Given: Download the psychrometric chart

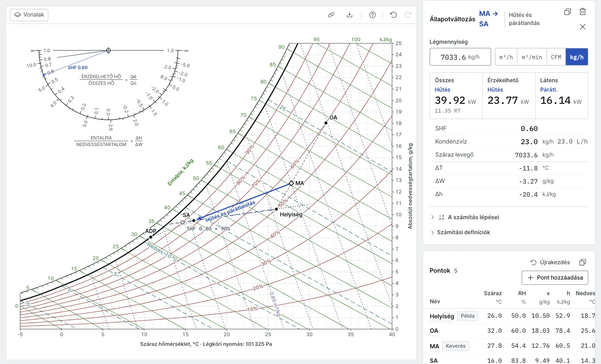Looking at the screenshot, I should click(x=350, y=15).
